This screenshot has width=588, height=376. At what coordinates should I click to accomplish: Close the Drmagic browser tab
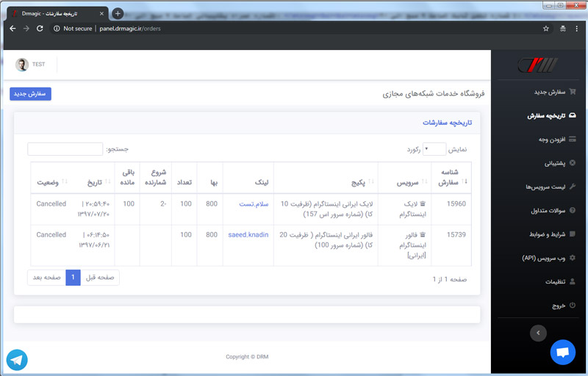[x=101, y=13]
